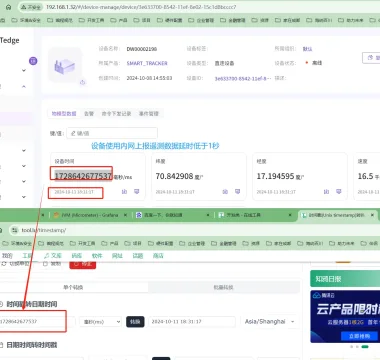The height and width of the screenshot is (360, 380).
Task: Click the red button in converter toolbar
Action: [x=83, y=265]
